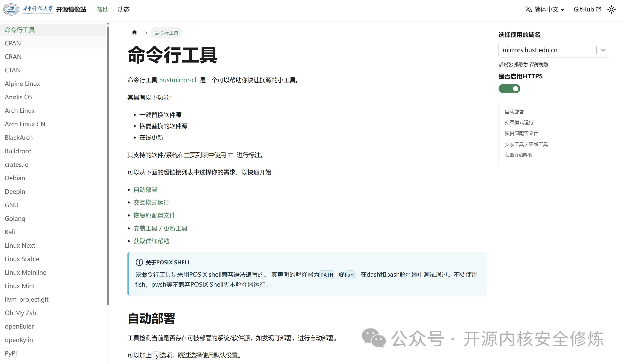
Task: Choose Linux Mint in sidebar
Action: point(53,286)
